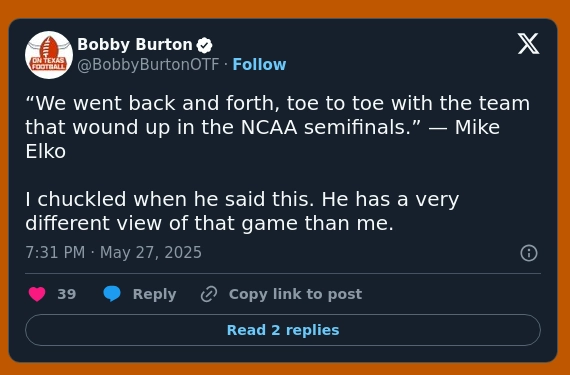Image resolution: width=570 pixels, height=375 pixels.
Task: Click the blue reply speech bubble icon
Action: coord(112,294)
